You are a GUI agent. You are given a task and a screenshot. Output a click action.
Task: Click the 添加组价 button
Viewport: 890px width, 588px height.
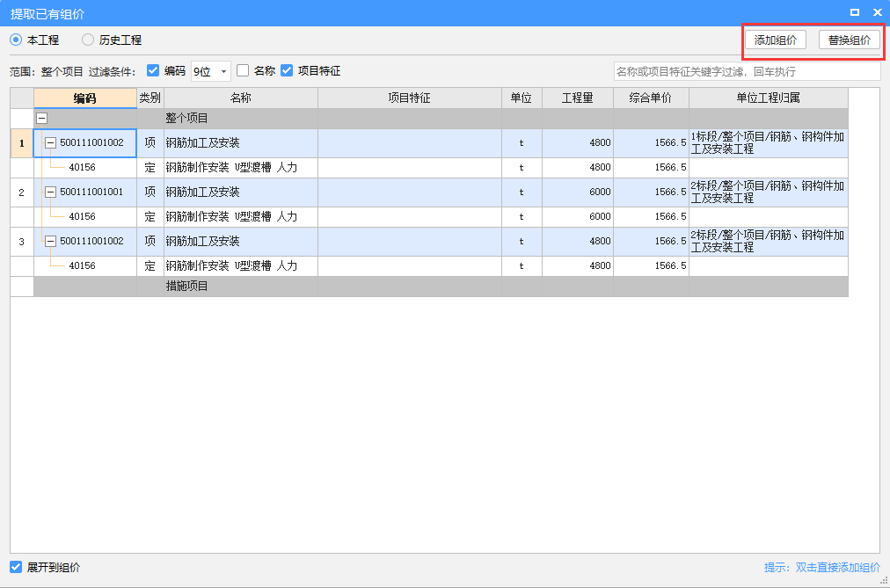coord(775,40)
